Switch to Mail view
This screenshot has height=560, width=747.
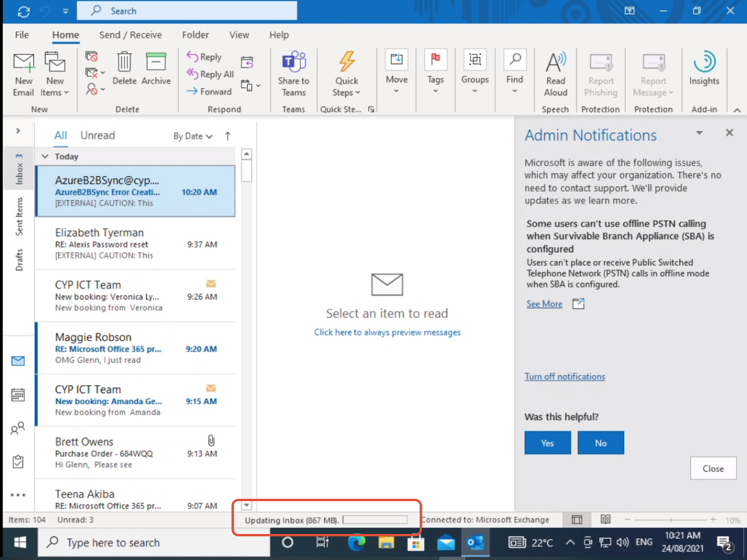pyautogui.click(x=18, y=361)
